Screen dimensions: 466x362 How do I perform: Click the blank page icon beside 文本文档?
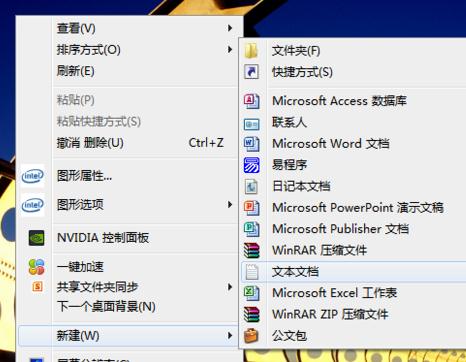tap(252, 272)
